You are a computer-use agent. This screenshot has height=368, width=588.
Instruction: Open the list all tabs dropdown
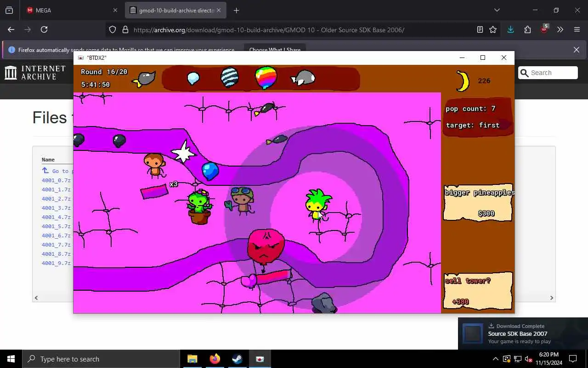click(497, 10)
